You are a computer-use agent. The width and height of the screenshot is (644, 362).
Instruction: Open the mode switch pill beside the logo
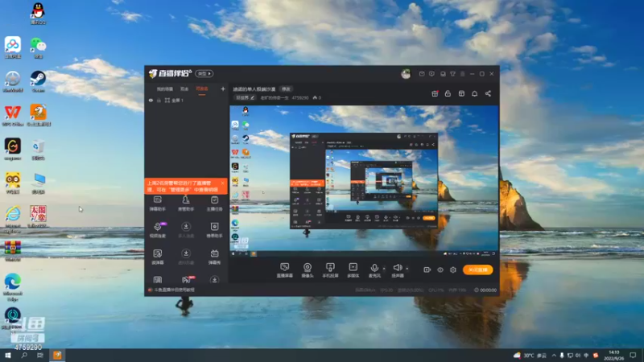[x=204, y=73]
